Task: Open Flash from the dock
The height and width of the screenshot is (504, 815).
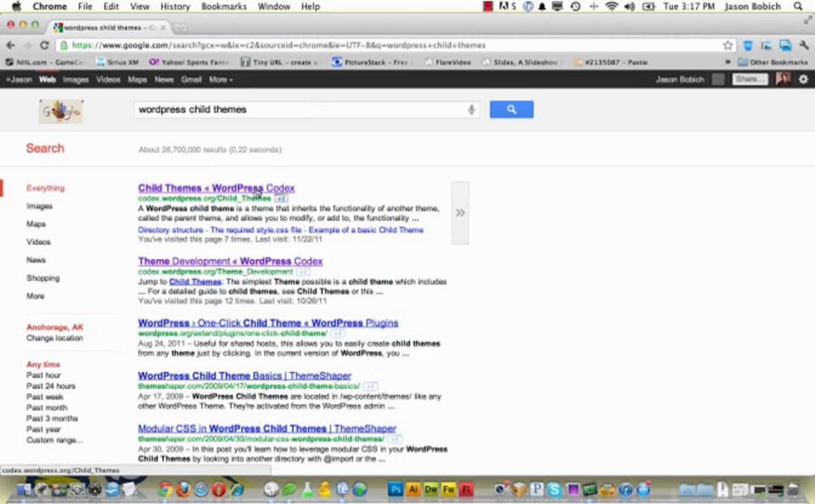Action: point(466,489)
